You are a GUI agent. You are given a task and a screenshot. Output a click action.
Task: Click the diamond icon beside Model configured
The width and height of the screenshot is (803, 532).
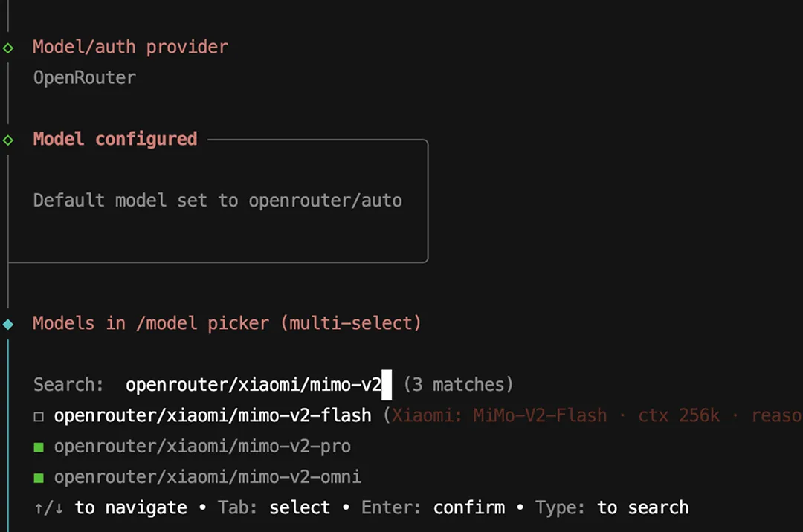click(x=8, y=139)
